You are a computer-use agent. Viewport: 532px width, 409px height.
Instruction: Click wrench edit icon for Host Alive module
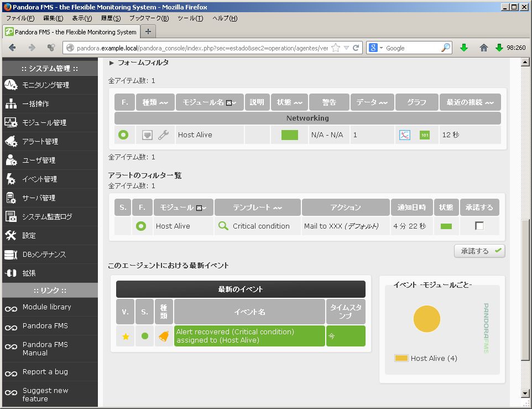164,134
